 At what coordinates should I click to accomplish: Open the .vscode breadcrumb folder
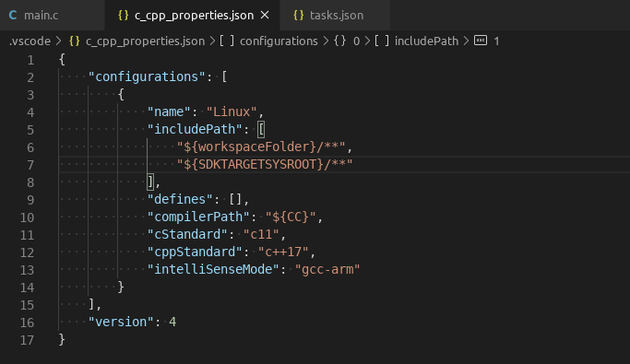pyautogui.click(x=30, y=41)
